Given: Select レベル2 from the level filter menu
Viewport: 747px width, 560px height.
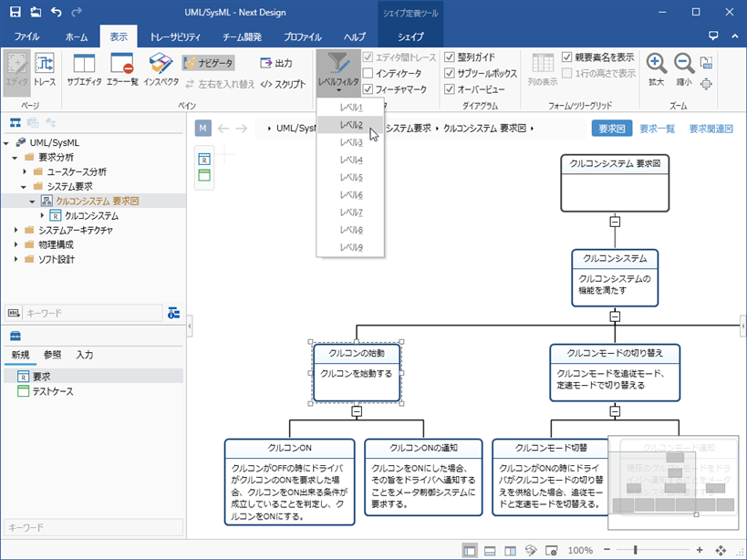Looking at the screenshot, I should pos(351,125).
